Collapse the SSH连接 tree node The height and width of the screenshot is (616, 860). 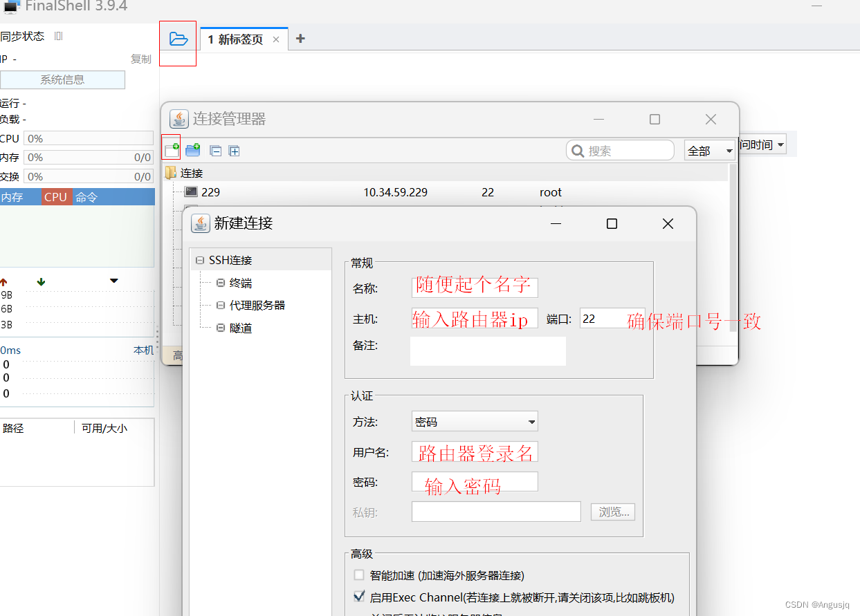[x=200, y=261]
